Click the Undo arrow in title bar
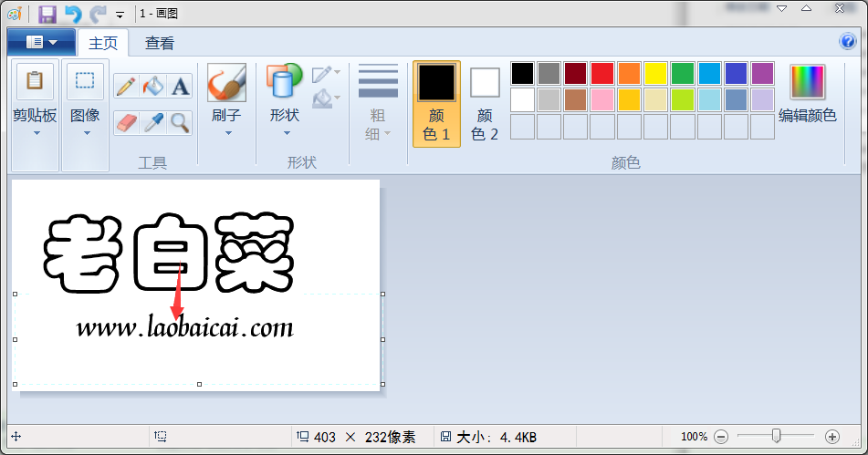The image size is (868, 455). click(73, 14)
